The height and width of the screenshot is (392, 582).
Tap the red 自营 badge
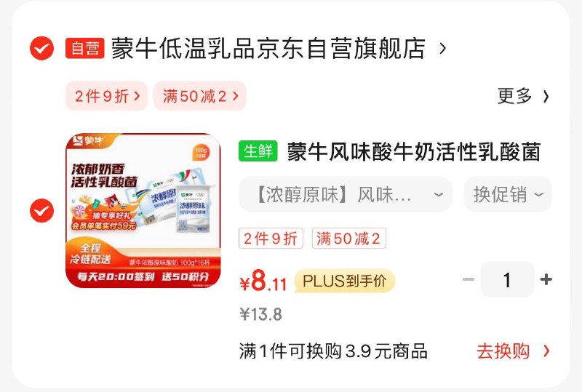(85, 48)
